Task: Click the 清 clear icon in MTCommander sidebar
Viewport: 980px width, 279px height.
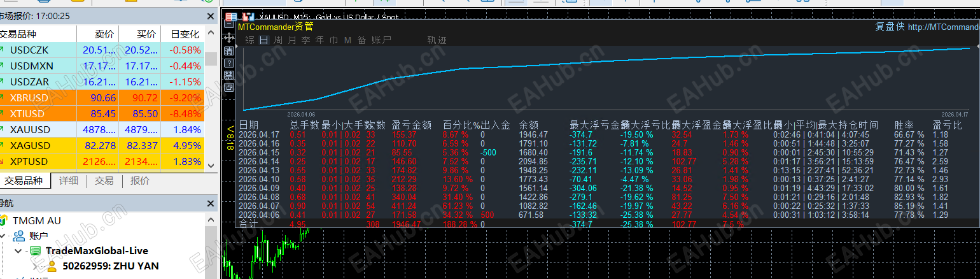Action: point(229,51)
